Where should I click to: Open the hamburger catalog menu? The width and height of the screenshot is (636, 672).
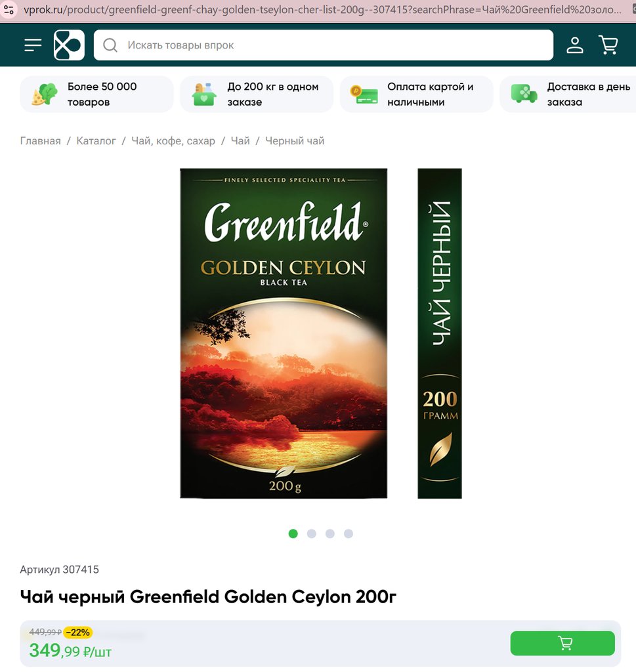33,45
